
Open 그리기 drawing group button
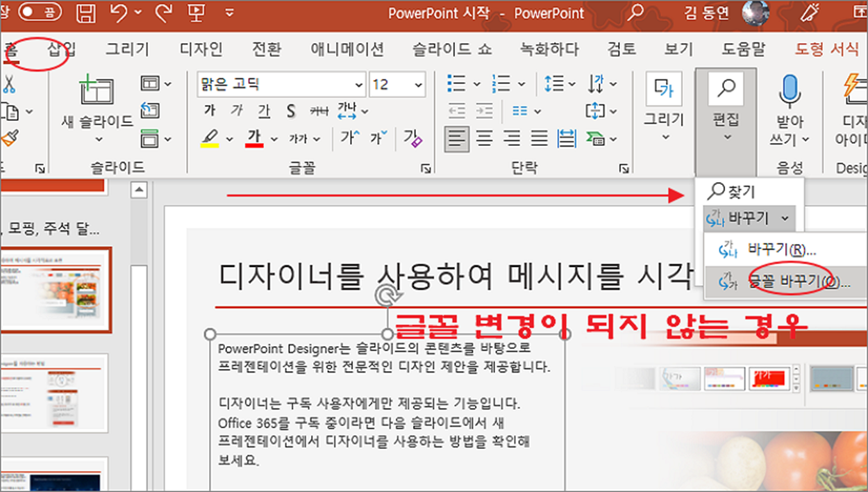click(x=665, y=108)
